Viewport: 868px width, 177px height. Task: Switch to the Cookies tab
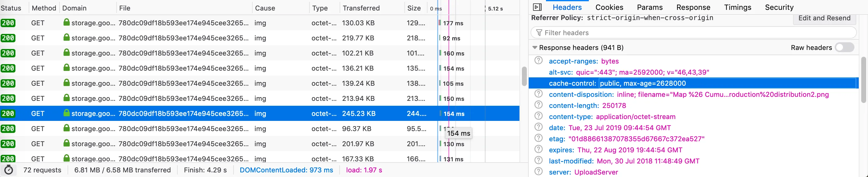pos(609,7)
